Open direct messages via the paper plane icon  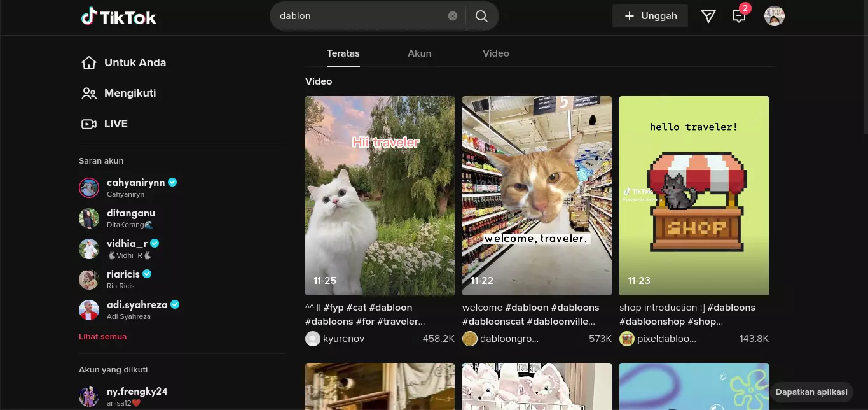708,16
